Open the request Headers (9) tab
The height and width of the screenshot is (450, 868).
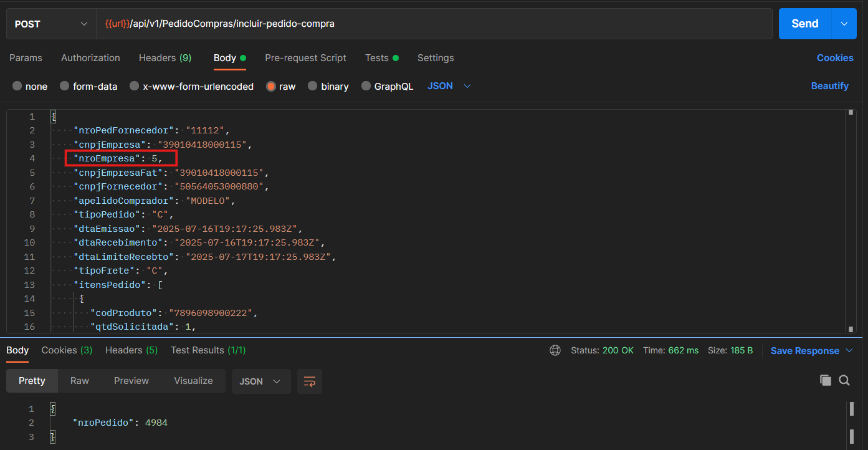[165, 58]
